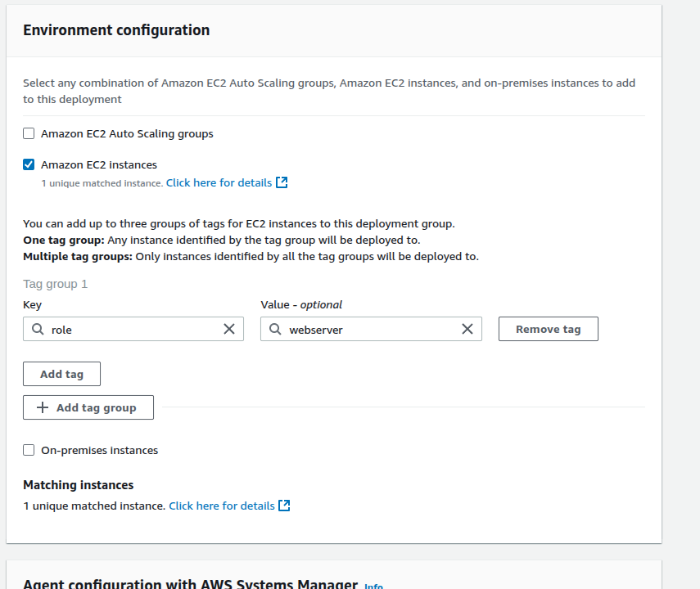Clear the role key with X icon
This screenshot has width=700, height=589.
tap(229, 329)
